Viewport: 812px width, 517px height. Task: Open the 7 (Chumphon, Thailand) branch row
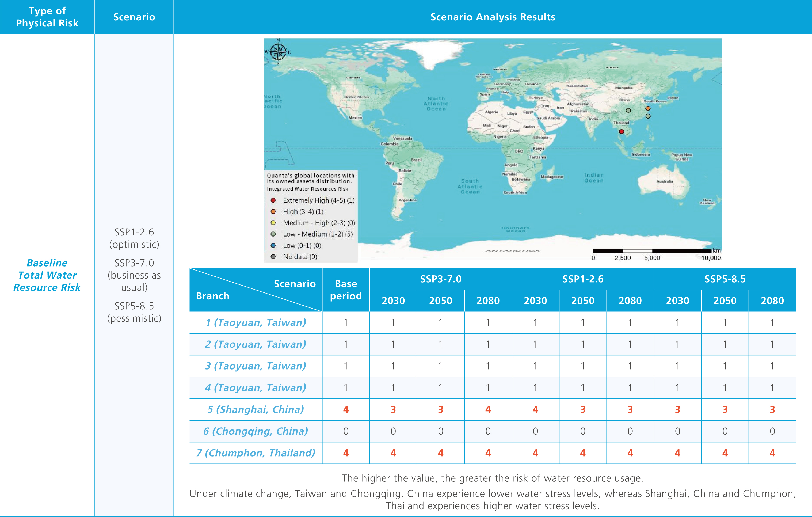255,453
